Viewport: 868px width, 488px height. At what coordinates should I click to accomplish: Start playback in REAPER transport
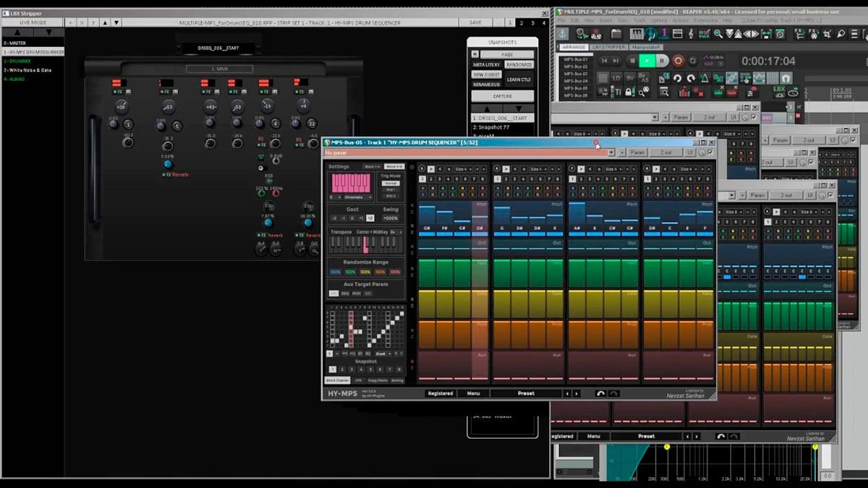(x=647, y=61)
